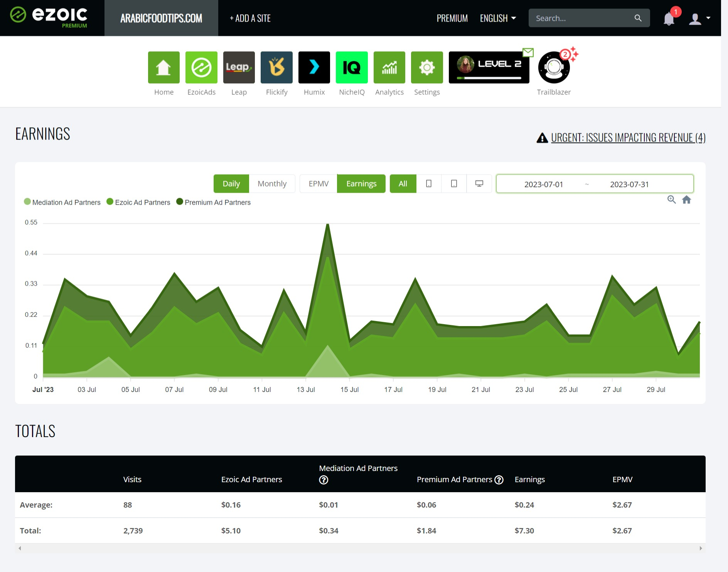Screen dimensions: 728x572
Task: Open the Flickify icon
Action: pyautogui.click(x=276, y=67)
